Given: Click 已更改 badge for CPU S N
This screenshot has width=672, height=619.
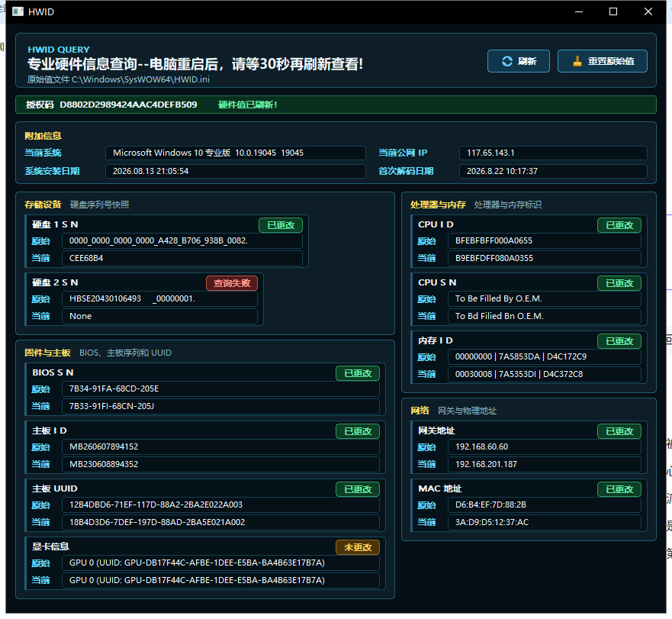Looking at the screenshot, I should 619,283.
